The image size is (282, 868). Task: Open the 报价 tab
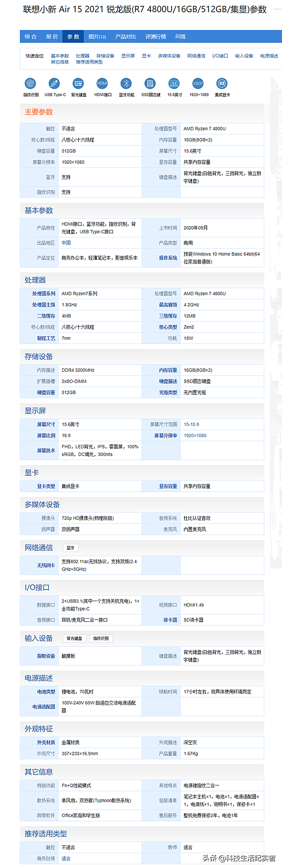[x=52, y=36]
